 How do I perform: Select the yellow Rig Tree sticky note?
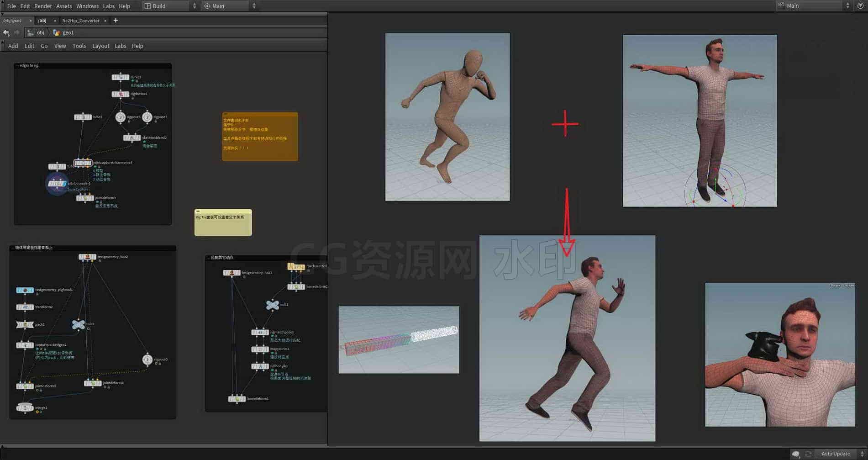click(x=223, y=222)
